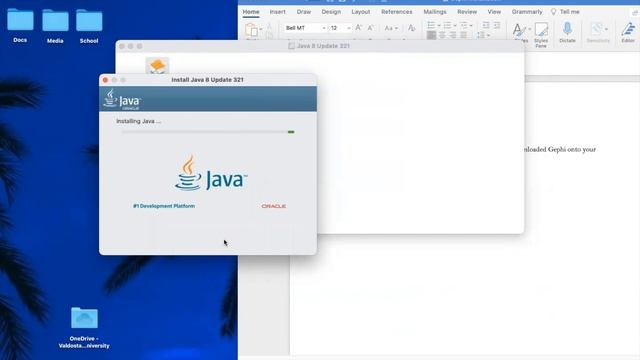This screenshot has height=360, width=640.
Task: Click the Java logo in installer header
Action: pyautogui.click(x=122, y=99)
